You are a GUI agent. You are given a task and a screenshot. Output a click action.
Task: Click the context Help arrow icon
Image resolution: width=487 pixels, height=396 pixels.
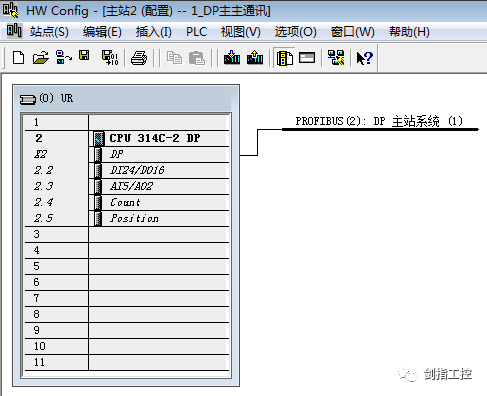pyautogui.click(x=364, y=58)
